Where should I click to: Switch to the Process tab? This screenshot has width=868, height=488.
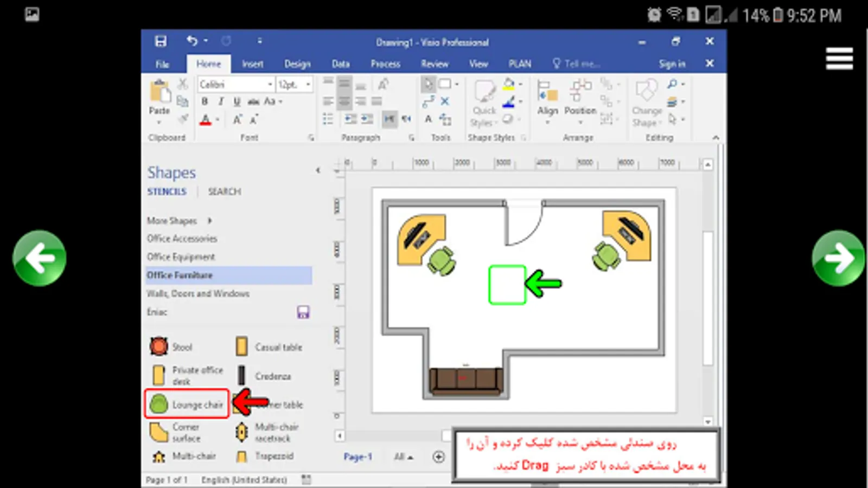385,64
